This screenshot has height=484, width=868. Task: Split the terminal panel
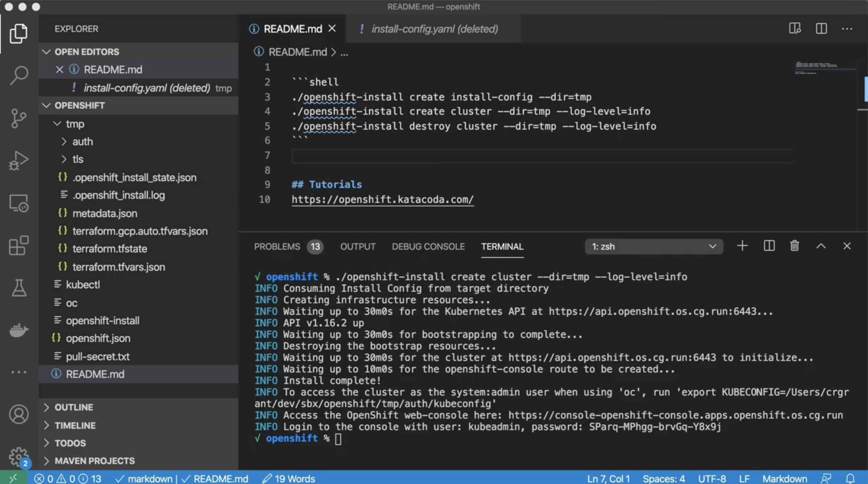click(769, 246)
